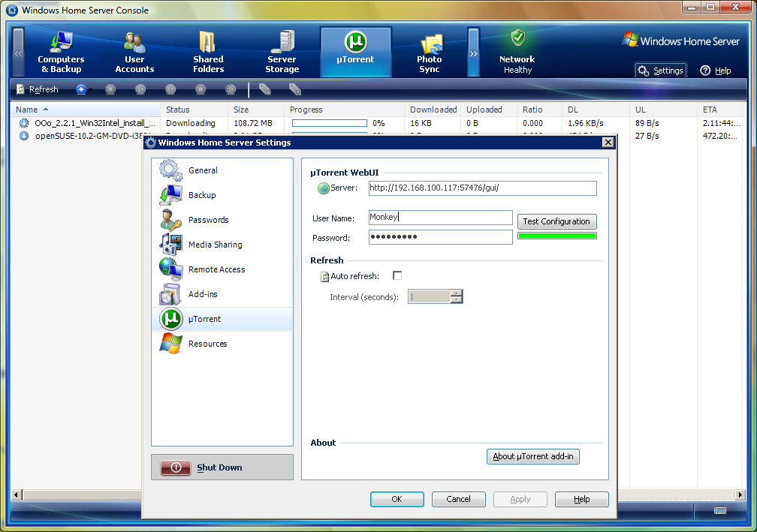Select µTorrent settings category
The width and height of the screenshot is (757, 532).
click(x=222, y=319)
